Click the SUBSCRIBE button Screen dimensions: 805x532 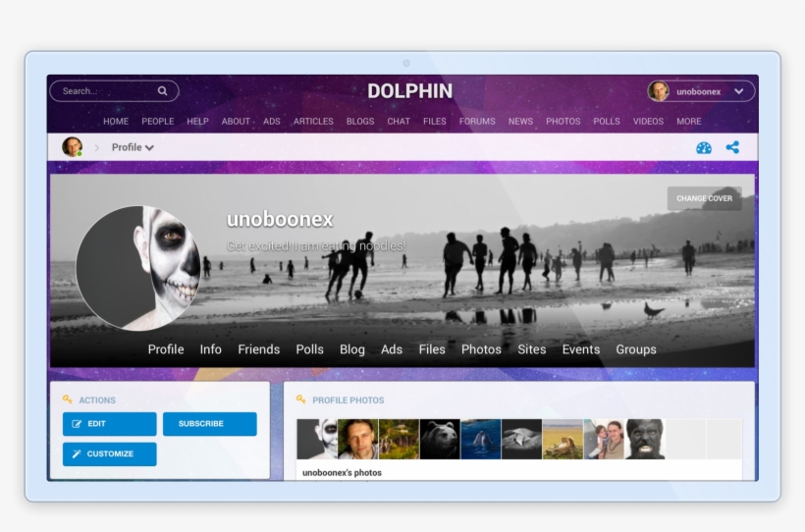tap(209, 424)
